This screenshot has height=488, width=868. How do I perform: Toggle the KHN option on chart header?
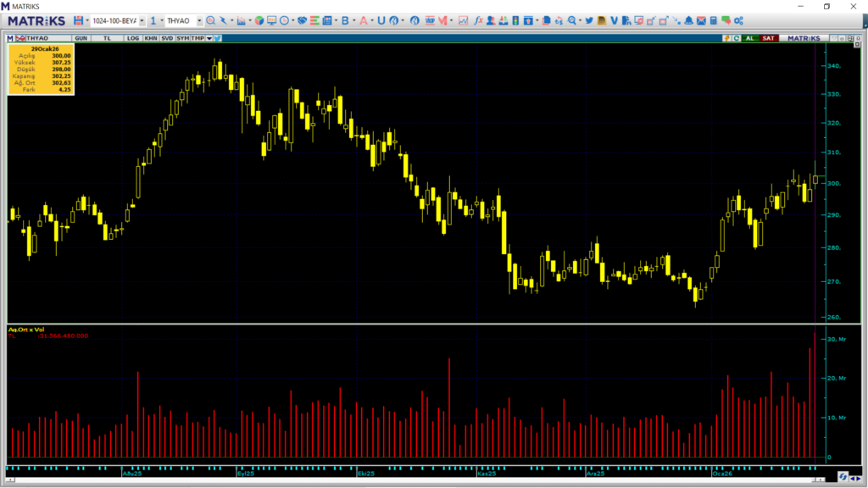(x=150, y=38)
